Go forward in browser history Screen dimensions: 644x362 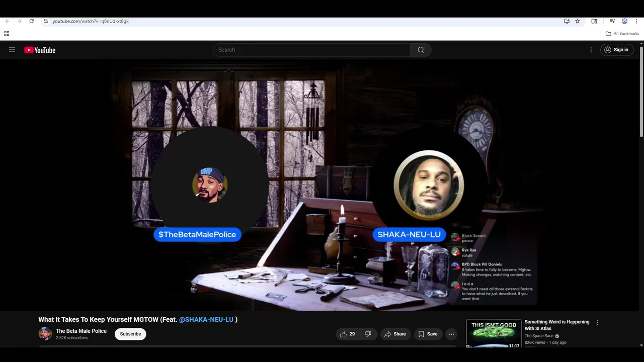point(19,21)
